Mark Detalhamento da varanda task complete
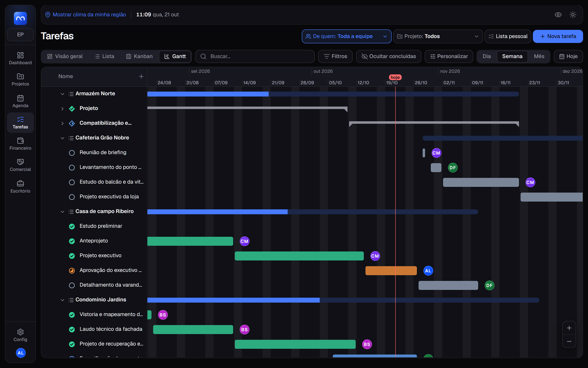Screen dimensions: 588x368 pos(72,285)
